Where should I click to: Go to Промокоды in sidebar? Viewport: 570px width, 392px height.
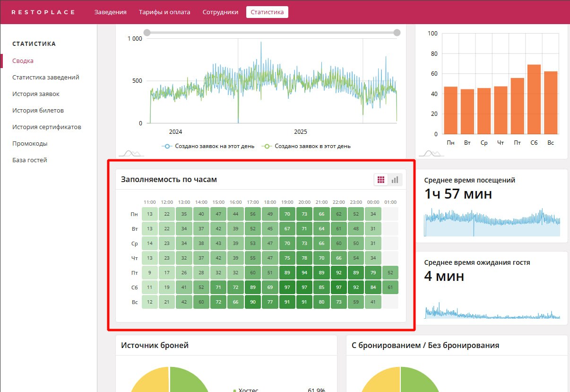click(30, 144)
